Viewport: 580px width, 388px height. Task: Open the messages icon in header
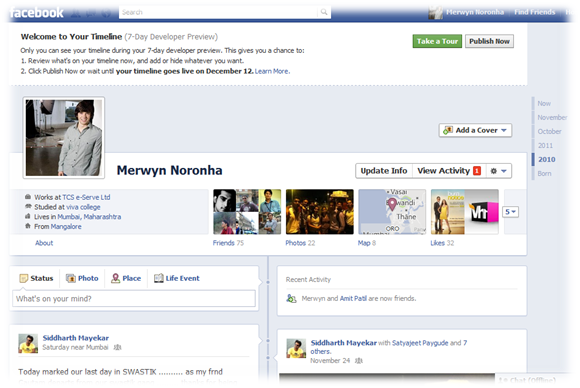(x=91, y=13)
